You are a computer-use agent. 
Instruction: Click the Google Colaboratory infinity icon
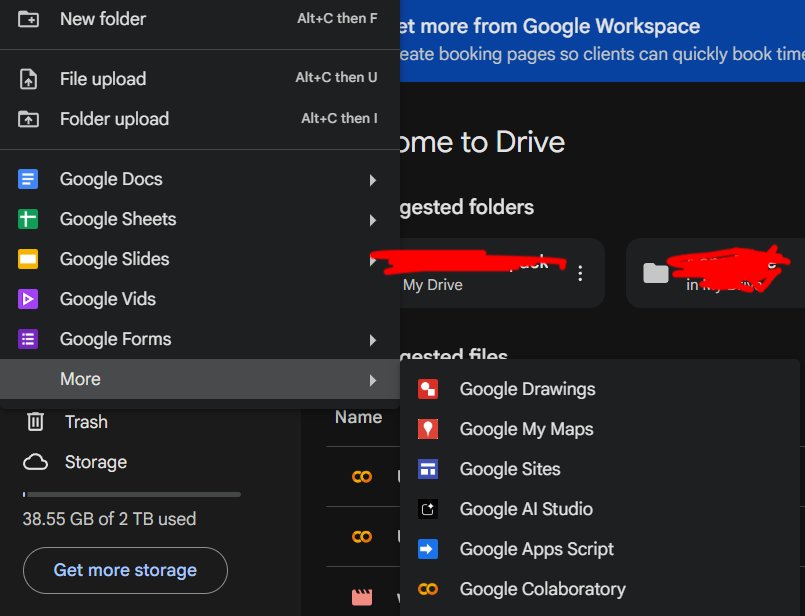pyautogui.click(x=429, y=589)
